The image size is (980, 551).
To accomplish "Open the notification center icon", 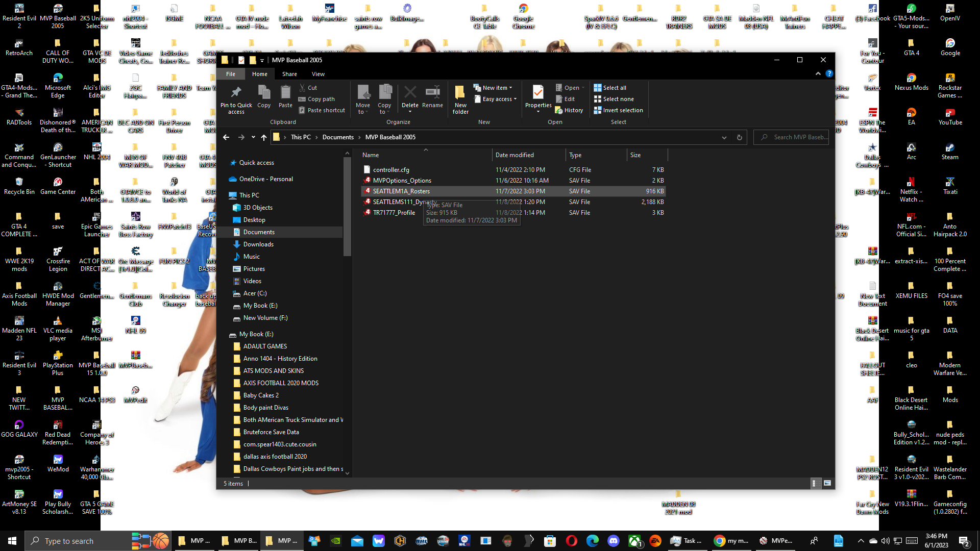I will [964, 541].
